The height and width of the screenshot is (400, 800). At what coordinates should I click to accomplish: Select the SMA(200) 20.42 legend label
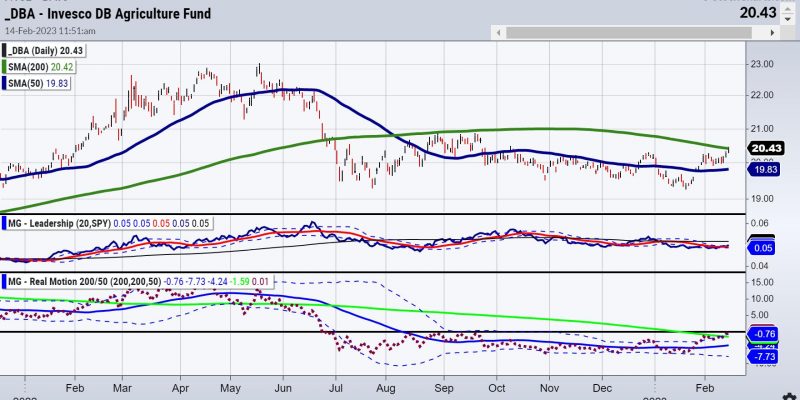[40, 66]
